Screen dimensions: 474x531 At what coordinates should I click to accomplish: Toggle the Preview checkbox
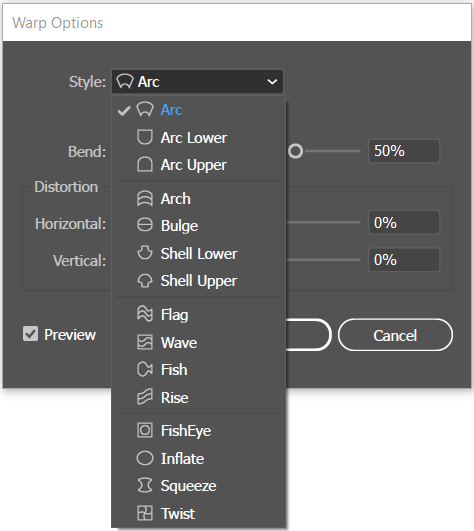(30, 334)
